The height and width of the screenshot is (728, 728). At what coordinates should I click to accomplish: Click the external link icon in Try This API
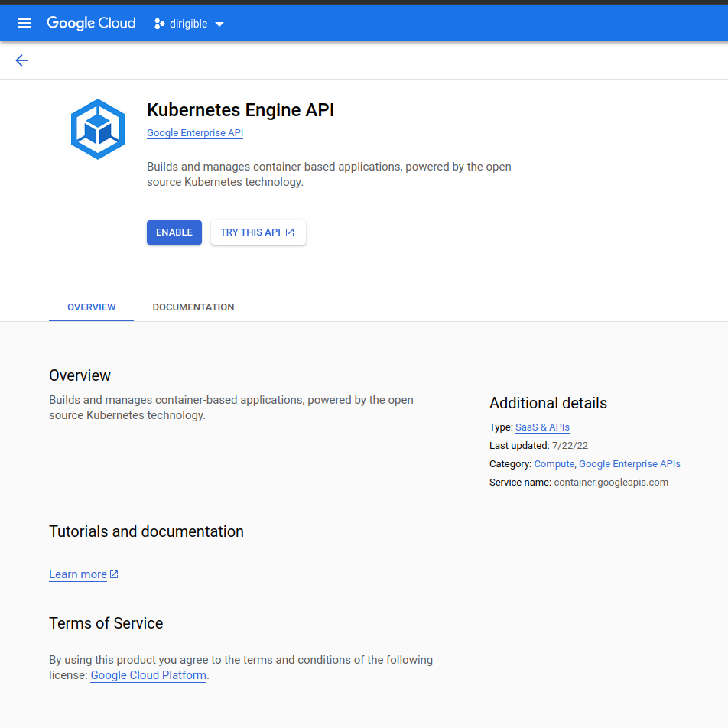290,232
